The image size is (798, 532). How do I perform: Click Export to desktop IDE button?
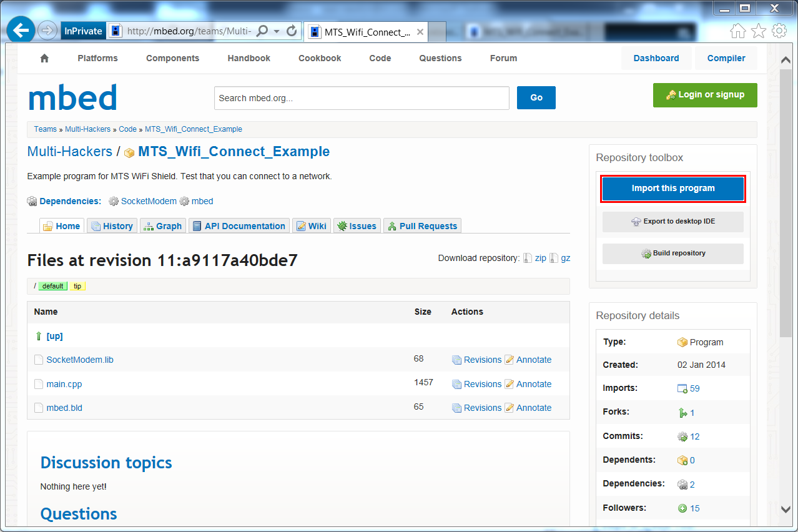tap(672, 222)
